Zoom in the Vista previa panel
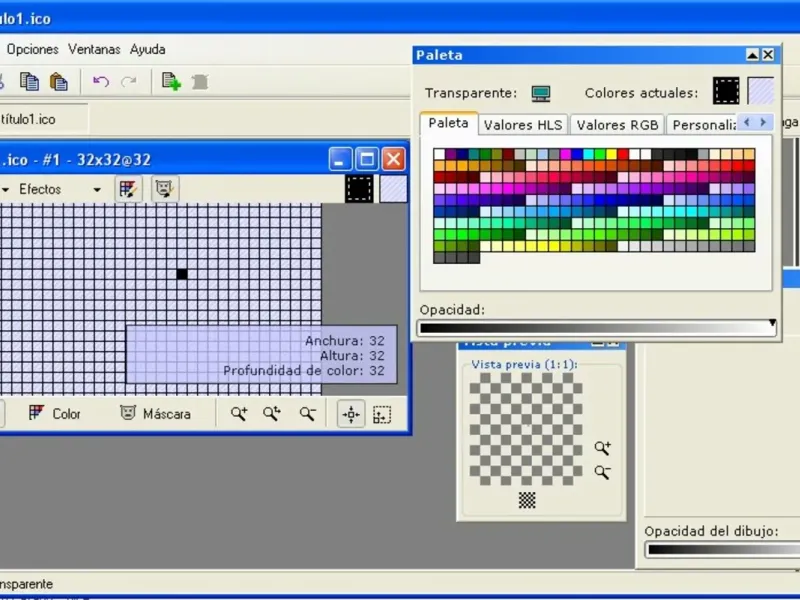Image resolution: width=800 pixels, height=600 pixels. pos(603,448)
